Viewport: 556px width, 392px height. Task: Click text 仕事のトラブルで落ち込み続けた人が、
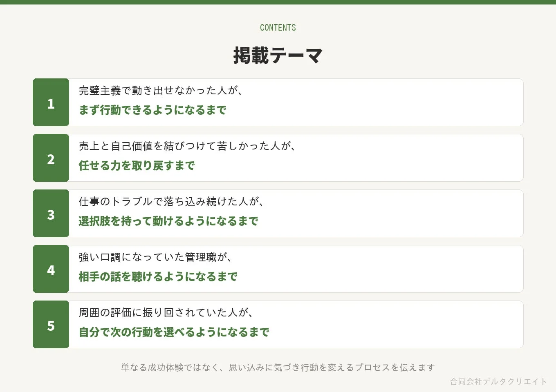[171, 201]
